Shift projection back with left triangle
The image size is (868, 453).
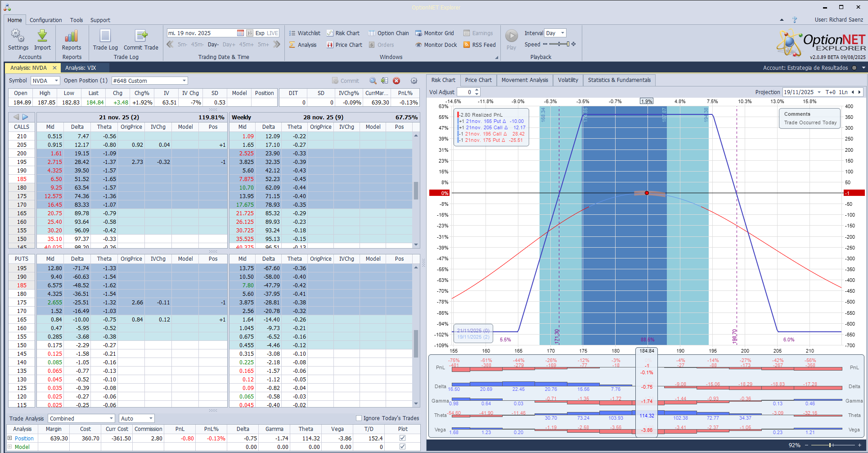pyautogui.click(x=853, y=92)
